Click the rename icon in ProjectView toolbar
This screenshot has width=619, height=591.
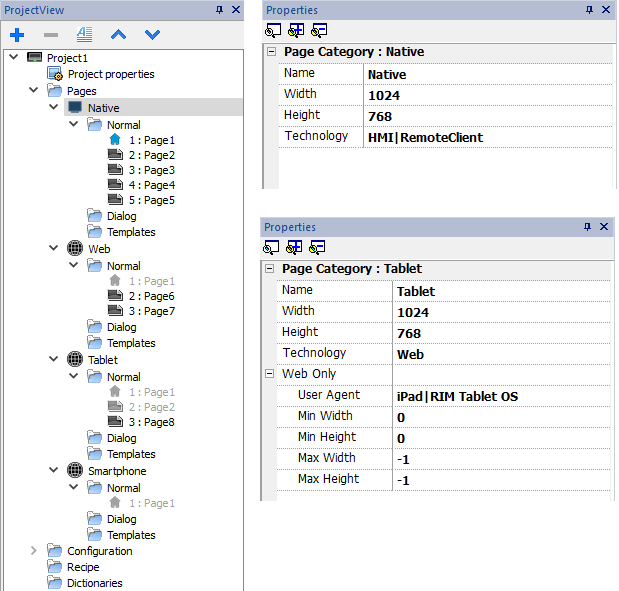coord(84,34)
